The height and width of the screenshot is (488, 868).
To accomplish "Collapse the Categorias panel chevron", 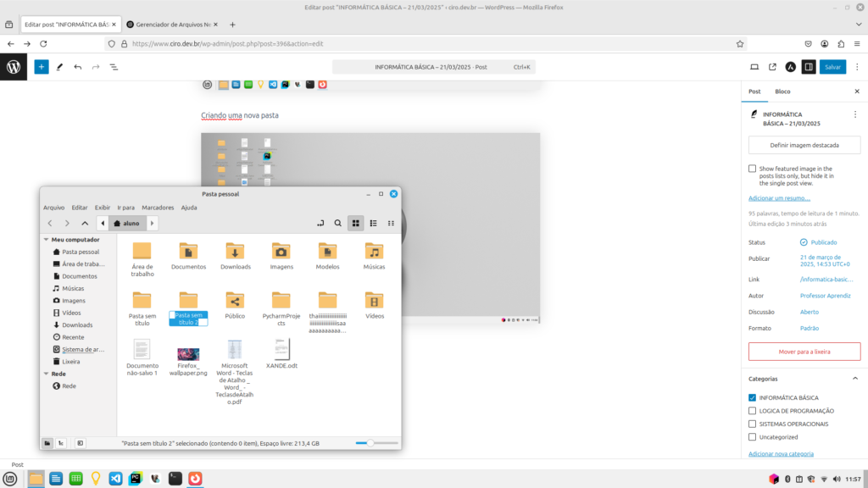I will coord(854,379).
